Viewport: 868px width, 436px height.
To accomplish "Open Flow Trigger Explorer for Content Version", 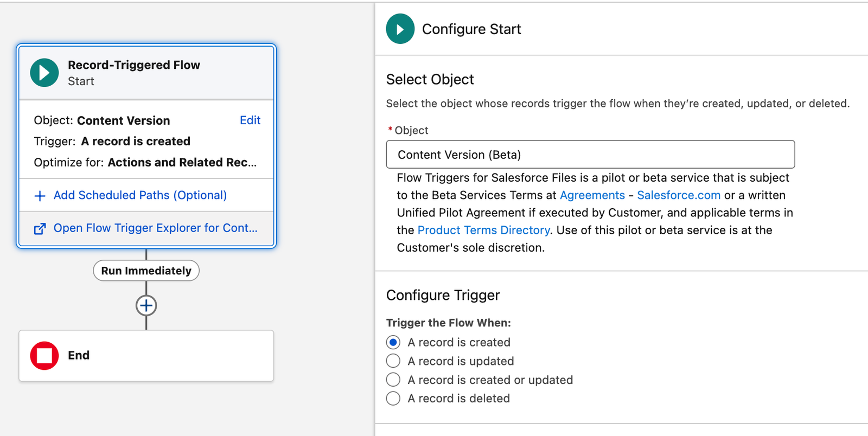I will click(155, 228).
